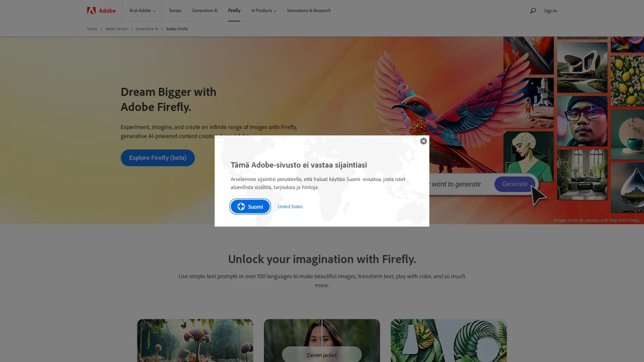Choose the Suomi region button

pyautogui.click(x=250, y=206)
